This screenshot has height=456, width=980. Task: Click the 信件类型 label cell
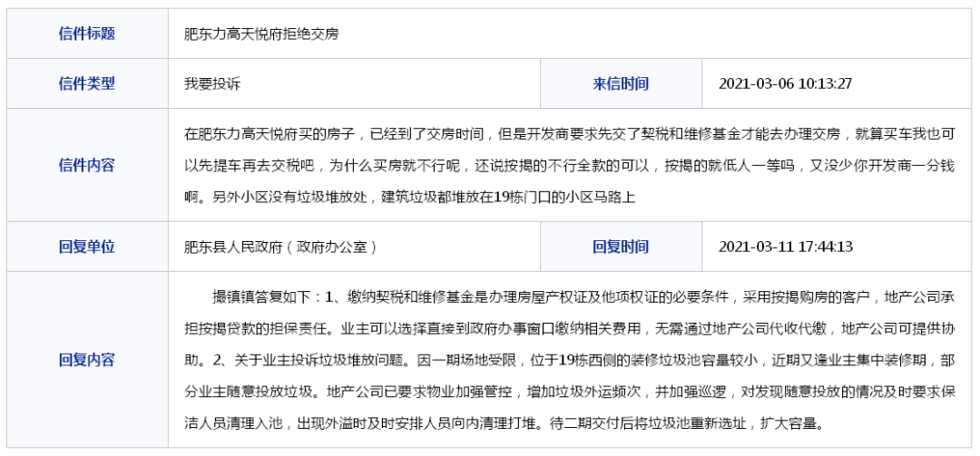[87, 83]
